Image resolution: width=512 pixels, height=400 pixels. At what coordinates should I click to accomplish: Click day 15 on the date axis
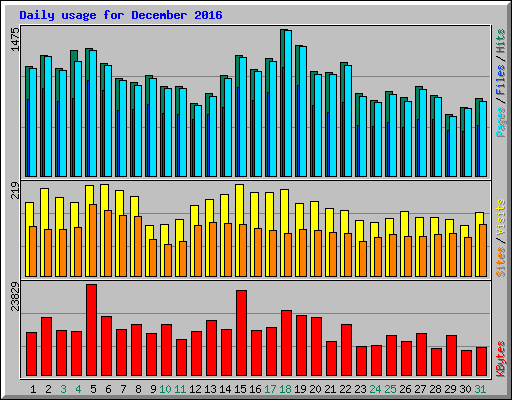coord(240,389)
